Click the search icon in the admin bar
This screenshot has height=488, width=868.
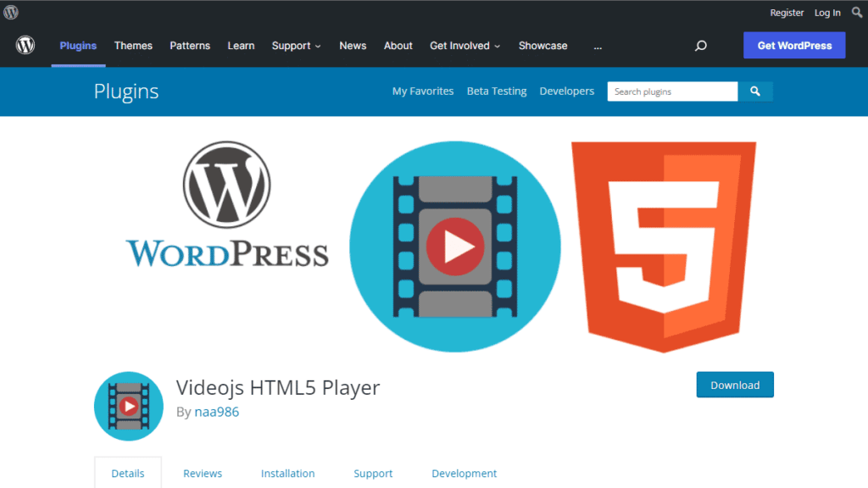click(856, 12)
